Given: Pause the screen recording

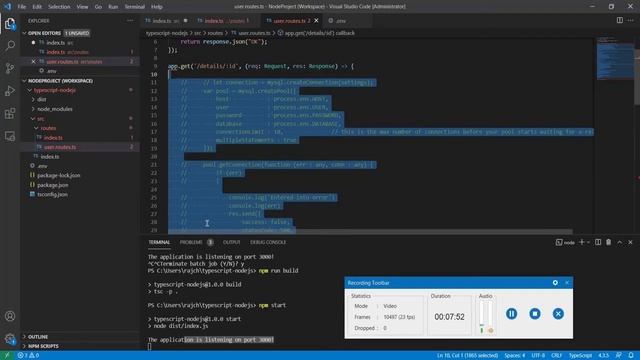Looking at the screenshot, I should point(511,313).
